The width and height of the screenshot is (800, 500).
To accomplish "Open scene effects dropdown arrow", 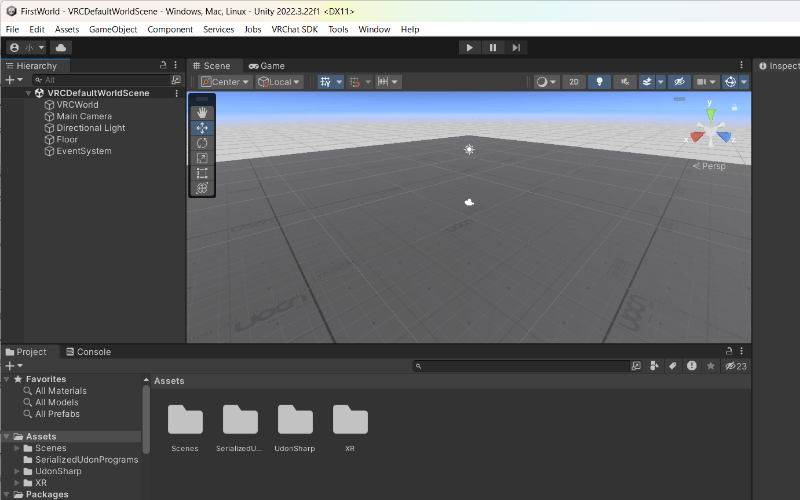I will pos(661,82).
